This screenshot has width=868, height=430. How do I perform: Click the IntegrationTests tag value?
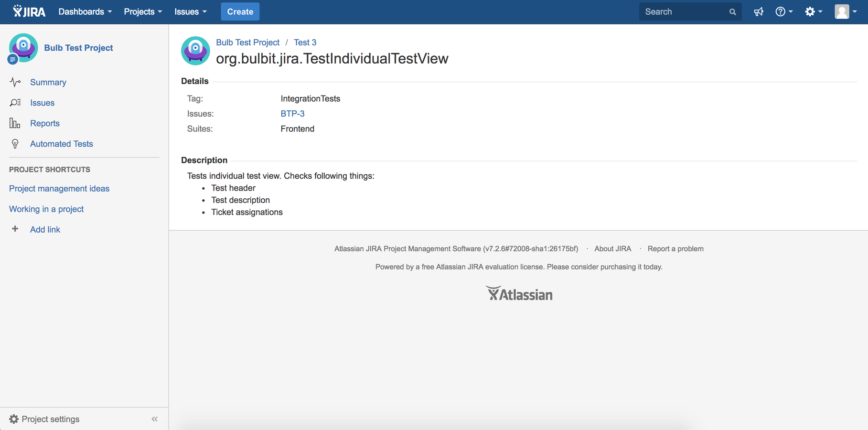[x=311, y=98]
